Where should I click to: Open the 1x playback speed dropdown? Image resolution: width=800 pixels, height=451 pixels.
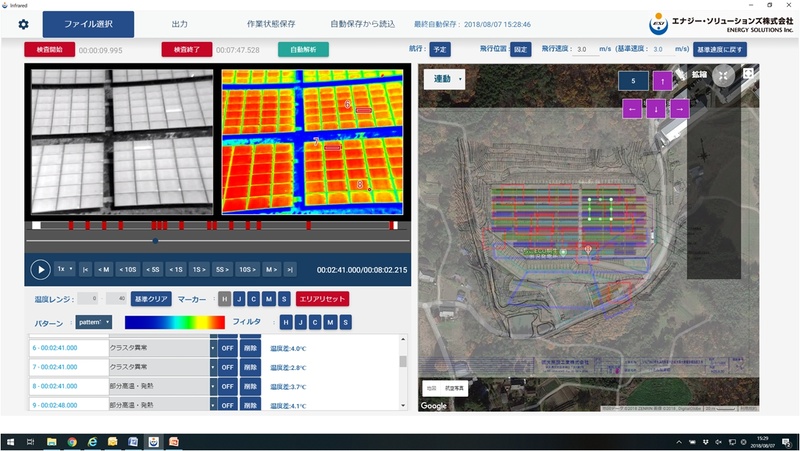coord(65,269)
